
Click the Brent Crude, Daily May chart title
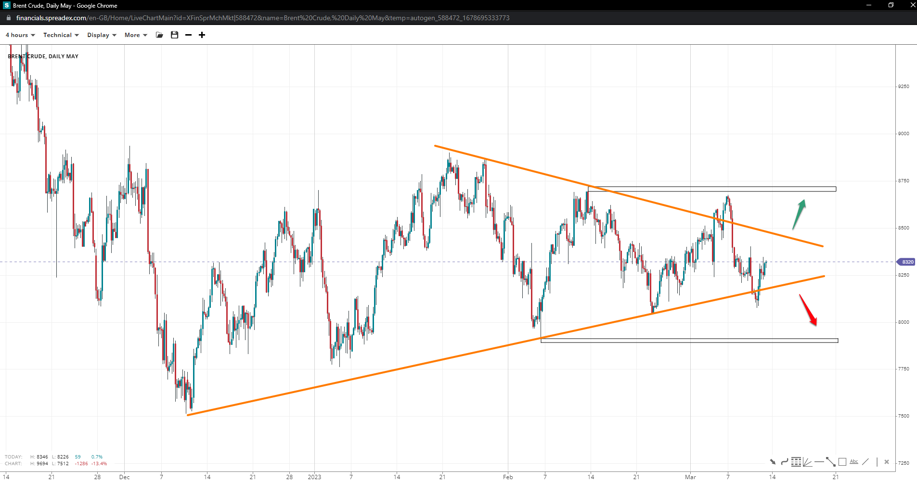point(43,56)
